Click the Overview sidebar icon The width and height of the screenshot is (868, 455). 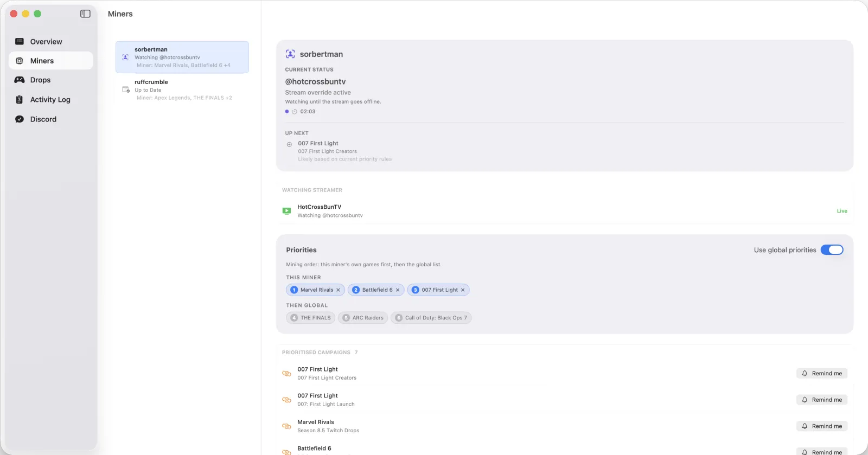tap(20, 41)
